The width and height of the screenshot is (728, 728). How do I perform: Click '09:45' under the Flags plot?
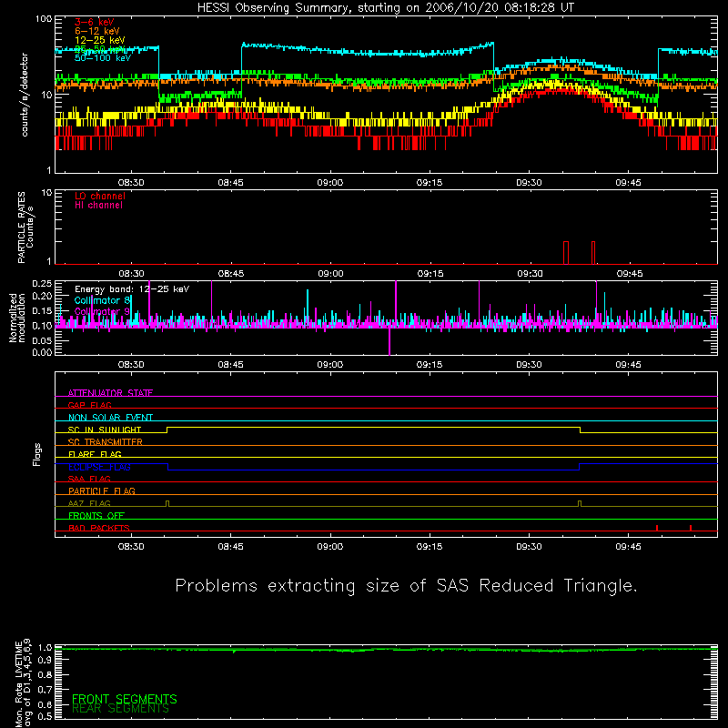pyautogui.click(x=628, y=547)
